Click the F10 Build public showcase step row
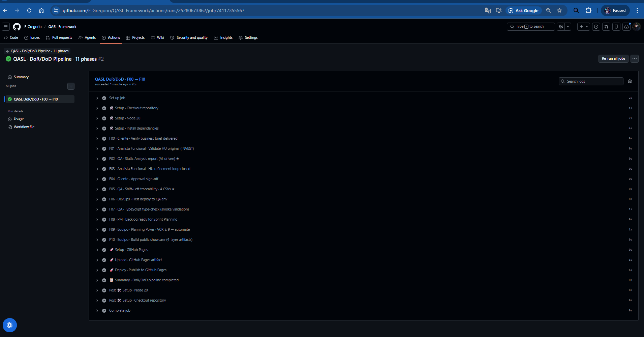Viewport: 644px width, 337px height. pos(364,240)
